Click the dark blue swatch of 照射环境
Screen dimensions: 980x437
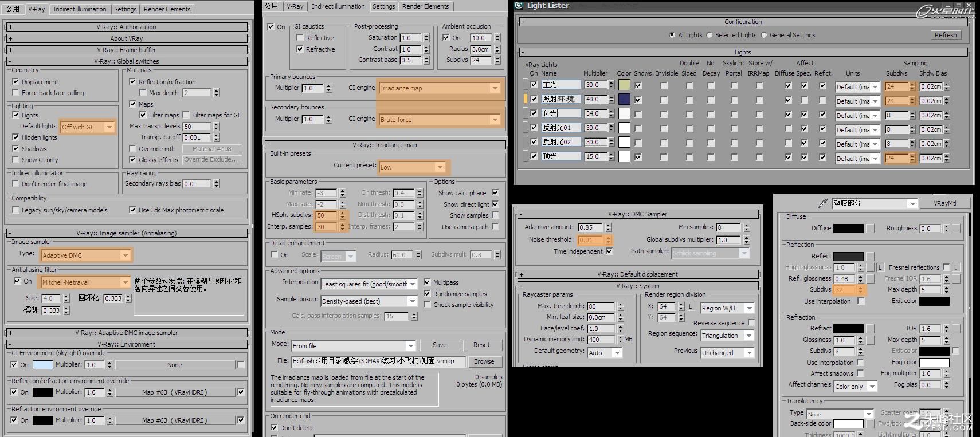pos(624,99)
